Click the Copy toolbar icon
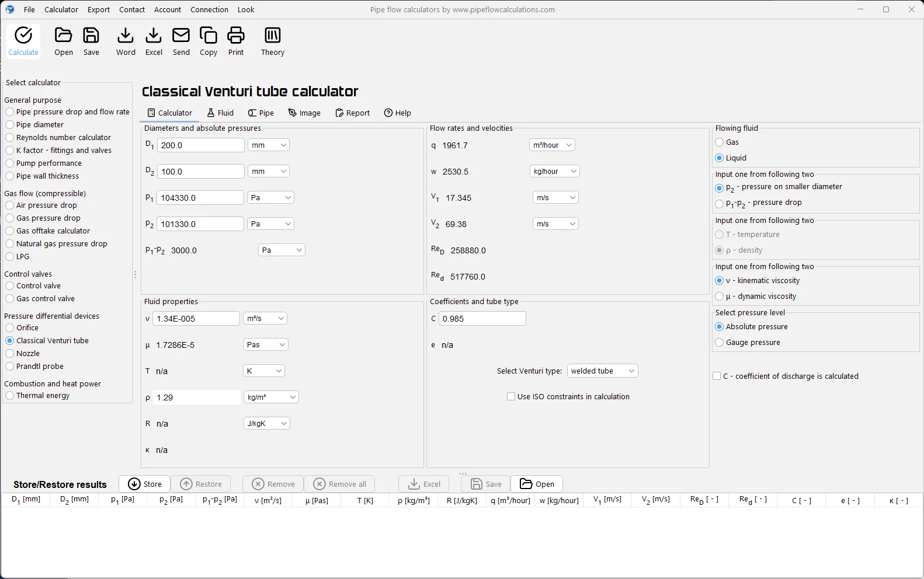Image resolution: width=924 pixels, height=579 pixels. pos(209,41)
